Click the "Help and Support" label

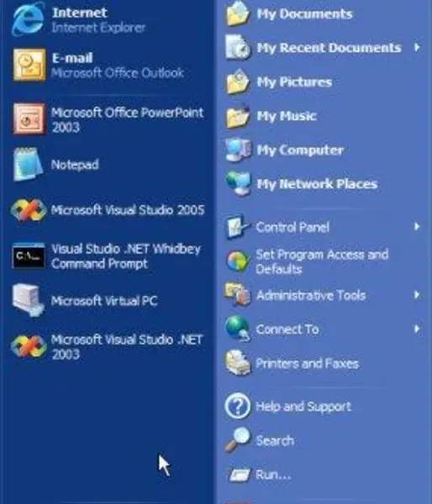click(303, 407)
